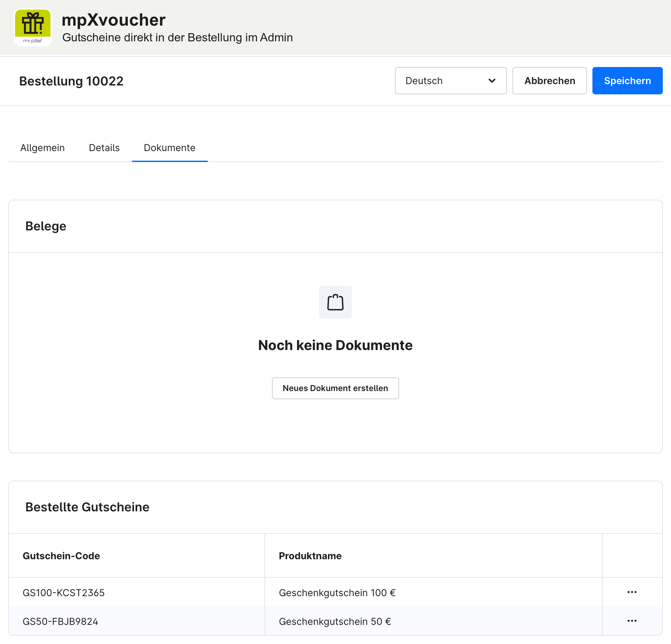Click the mpXvoucher title text

point(114,20)
